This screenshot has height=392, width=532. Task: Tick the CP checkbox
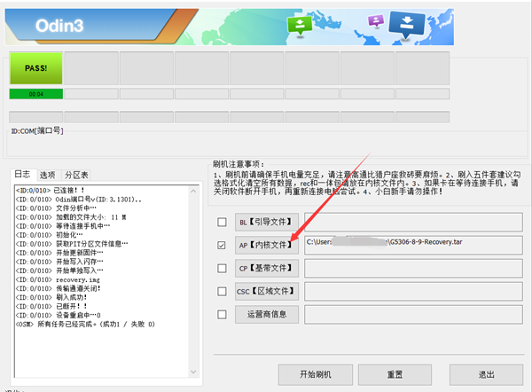(222, 268)
